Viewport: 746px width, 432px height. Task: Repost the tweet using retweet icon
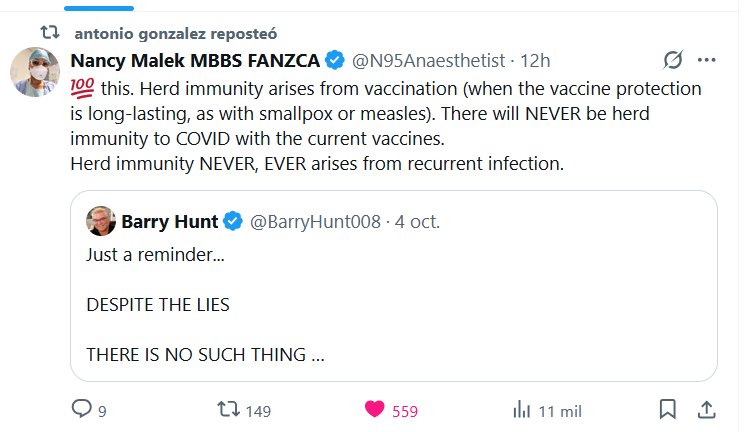(x=228, y=408)
